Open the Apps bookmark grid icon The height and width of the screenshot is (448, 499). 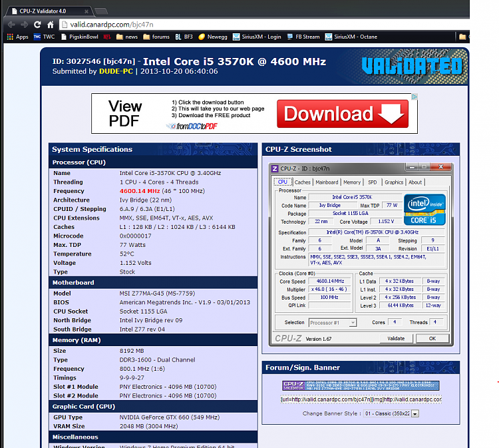point(10,37)
